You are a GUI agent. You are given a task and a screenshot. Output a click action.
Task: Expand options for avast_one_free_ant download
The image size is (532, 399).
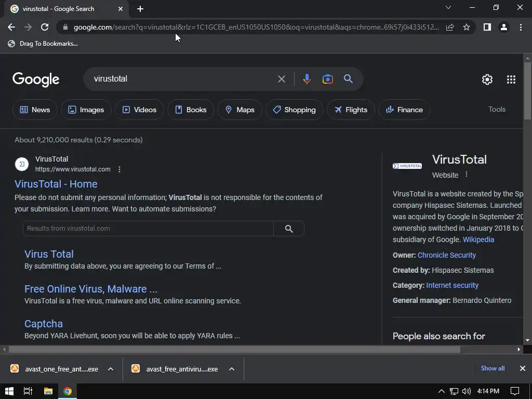tap(111, 369)
